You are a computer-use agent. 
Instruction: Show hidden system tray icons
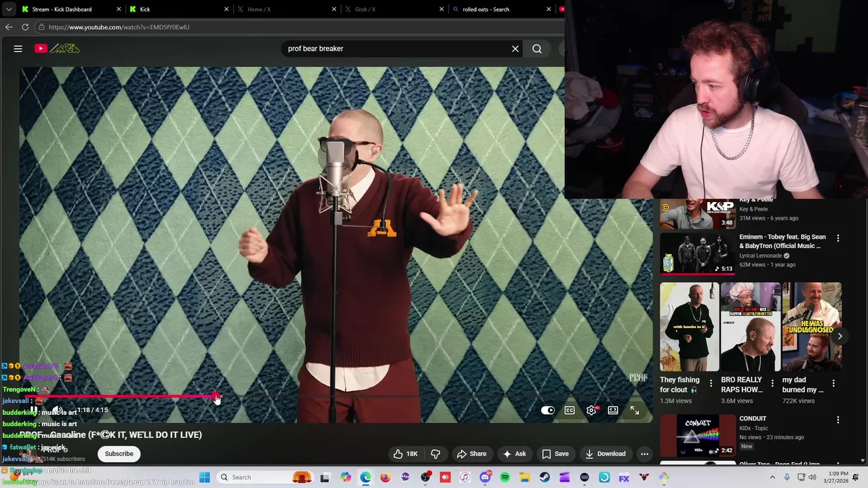[x=772, y=477]
